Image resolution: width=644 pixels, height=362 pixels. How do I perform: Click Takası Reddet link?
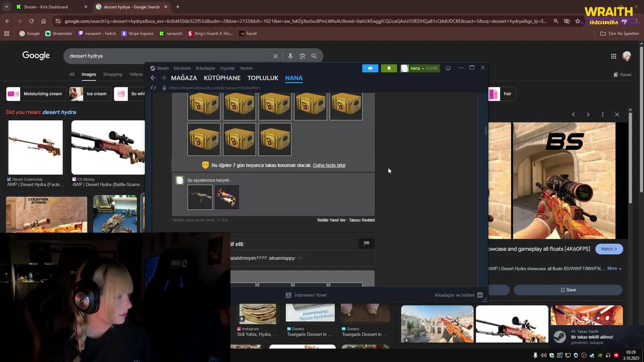pos(362,220)
